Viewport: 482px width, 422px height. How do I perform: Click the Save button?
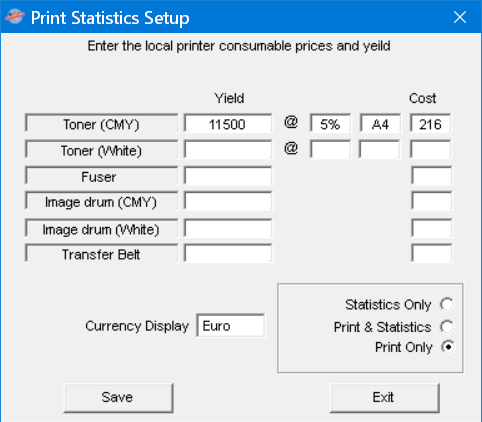point(118,398)
